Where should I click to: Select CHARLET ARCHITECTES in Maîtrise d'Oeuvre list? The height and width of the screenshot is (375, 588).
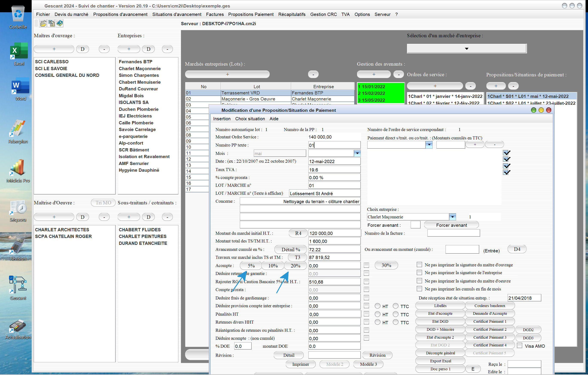coord(62,230)
